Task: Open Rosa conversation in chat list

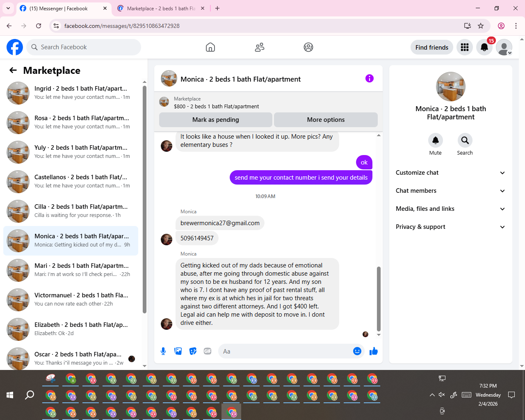Action: click(x=71, y=123)
